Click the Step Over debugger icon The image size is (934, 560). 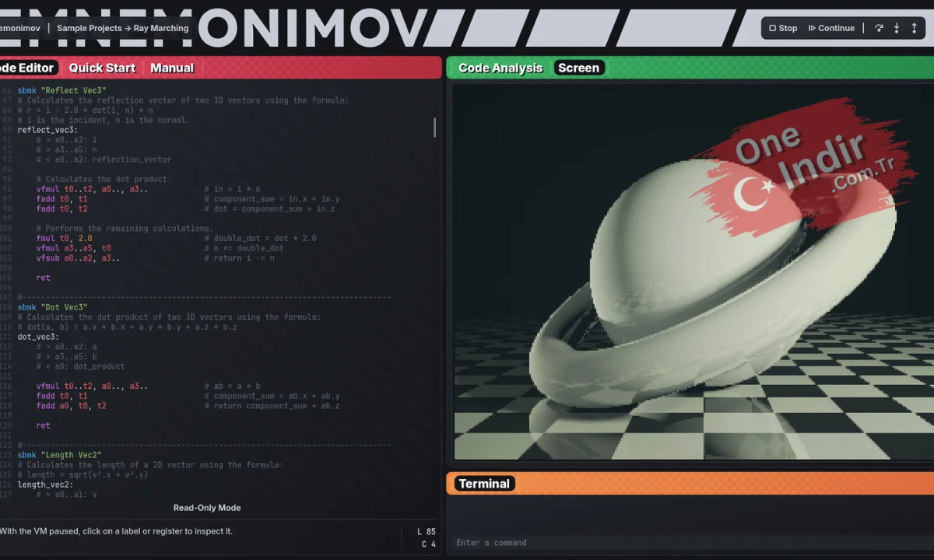(x=879, y=28)
